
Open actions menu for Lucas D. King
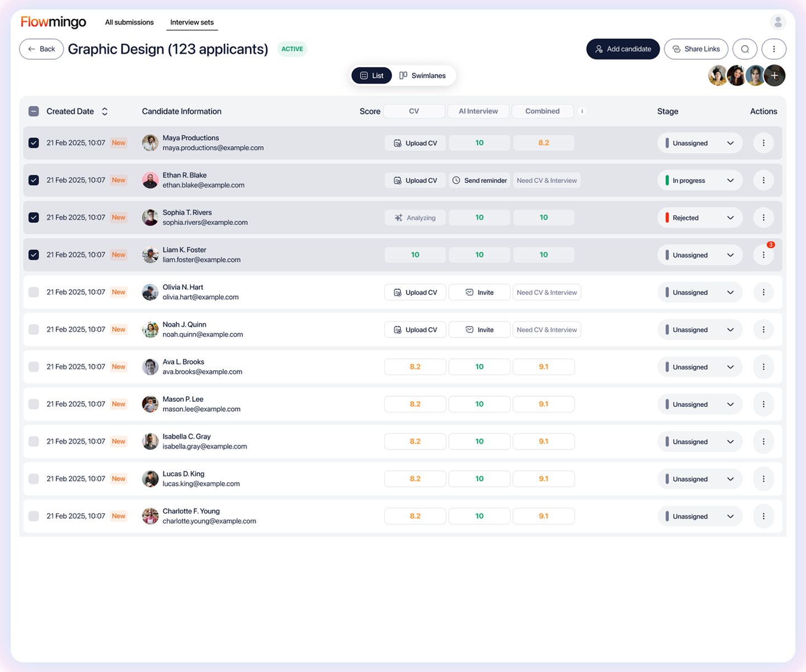764,479
